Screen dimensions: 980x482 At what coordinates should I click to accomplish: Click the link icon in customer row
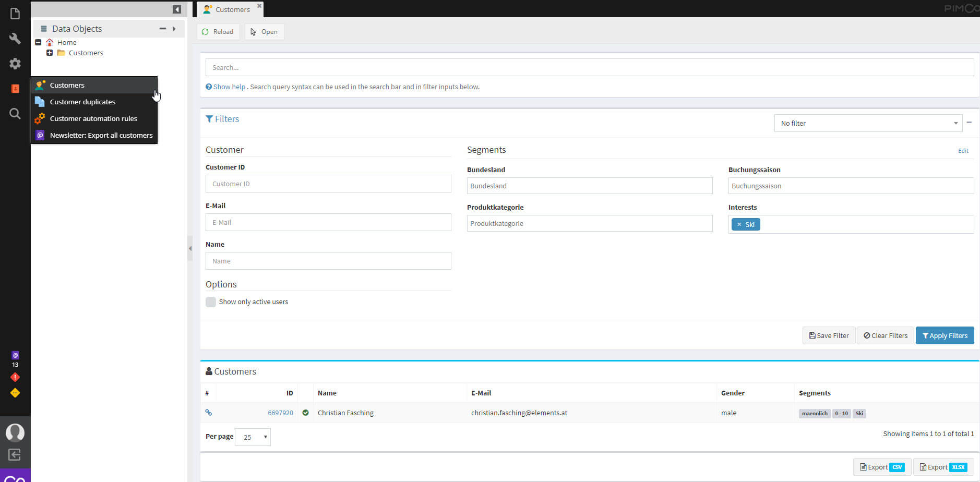tap(209, 413)
